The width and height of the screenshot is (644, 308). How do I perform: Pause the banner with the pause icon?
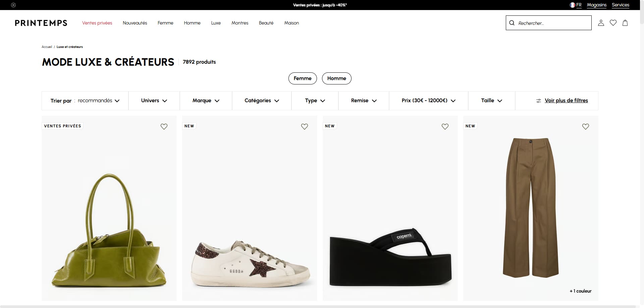tap(13, 5)
